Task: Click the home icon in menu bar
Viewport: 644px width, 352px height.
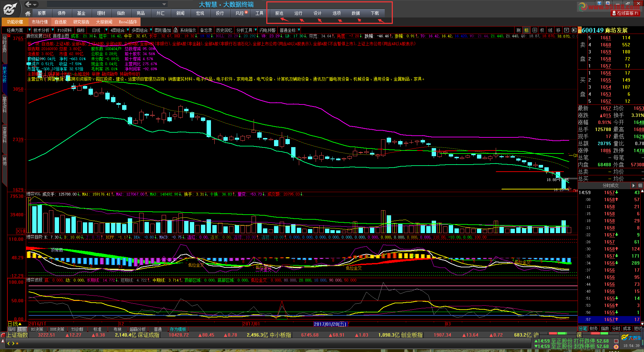Action: point(28,13)
